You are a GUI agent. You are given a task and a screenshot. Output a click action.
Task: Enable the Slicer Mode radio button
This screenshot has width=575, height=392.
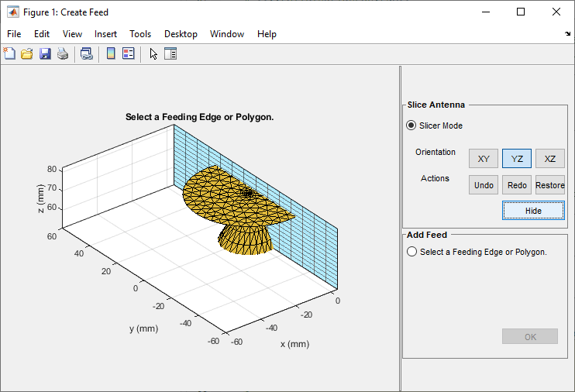tap(411, 126)
